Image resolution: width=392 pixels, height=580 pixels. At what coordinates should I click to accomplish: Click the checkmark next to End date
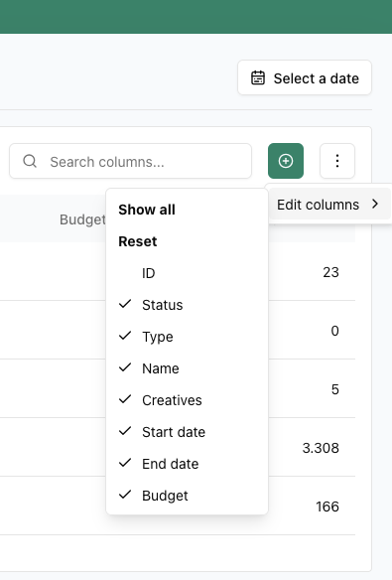(125, 463)
